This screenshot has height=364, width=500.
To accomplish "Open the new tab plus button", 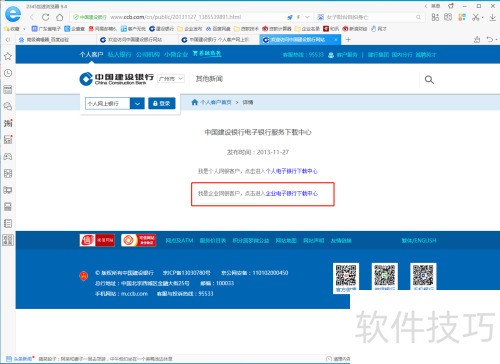I will pyautogui.click(x=348, y=40).
